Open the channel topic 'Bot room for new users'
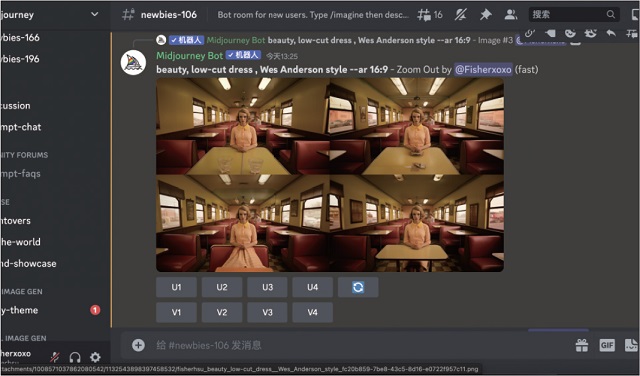The width and height of the screenshot is (640, 376). pyautogui.click(x=313, y=15)
